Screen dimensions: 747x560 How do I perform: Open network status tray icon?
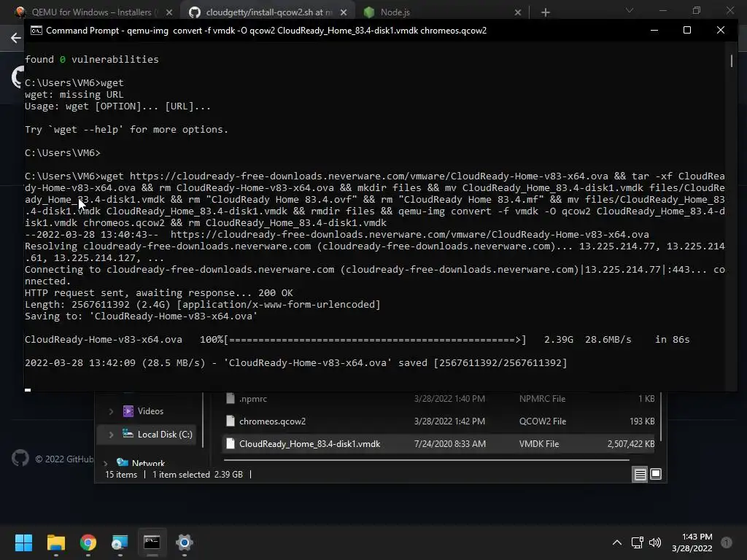(637, 542)
